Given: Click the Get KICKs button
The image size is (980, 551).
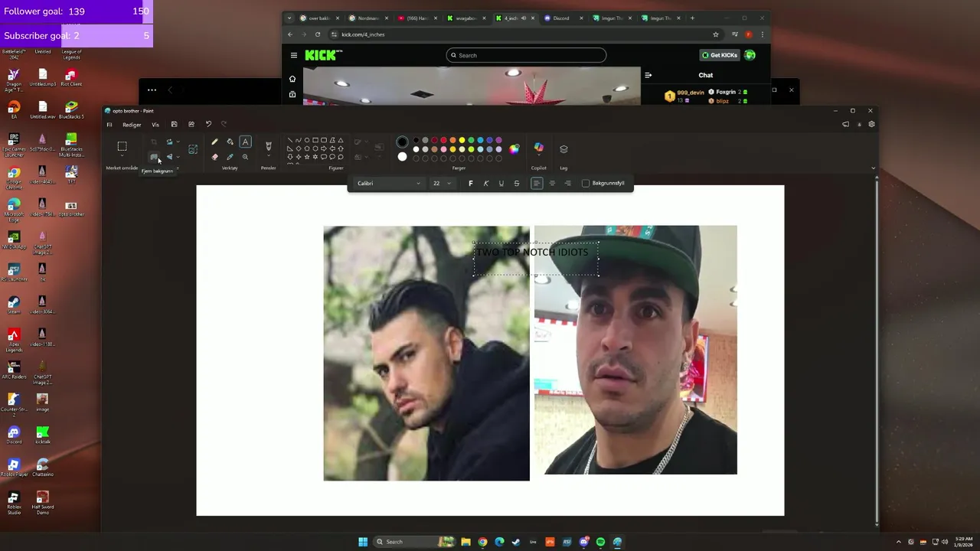Looking at the screenshot, I should [x=720, y=55].
